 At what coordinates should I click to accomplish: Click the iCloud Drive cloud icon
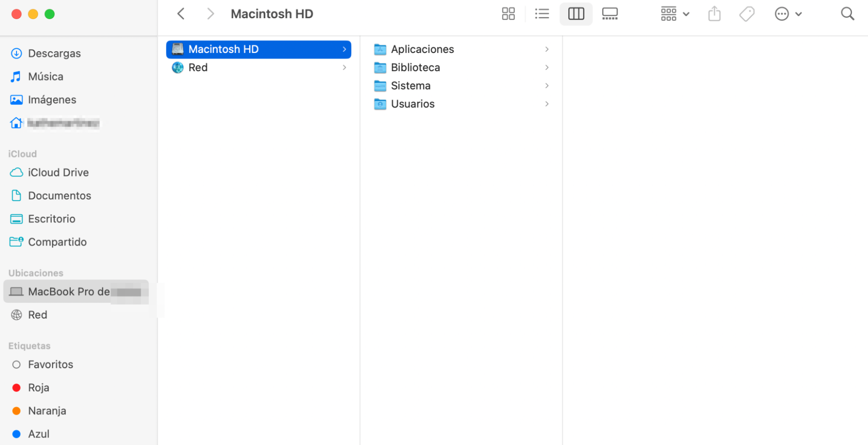click(x=17, y=173)
